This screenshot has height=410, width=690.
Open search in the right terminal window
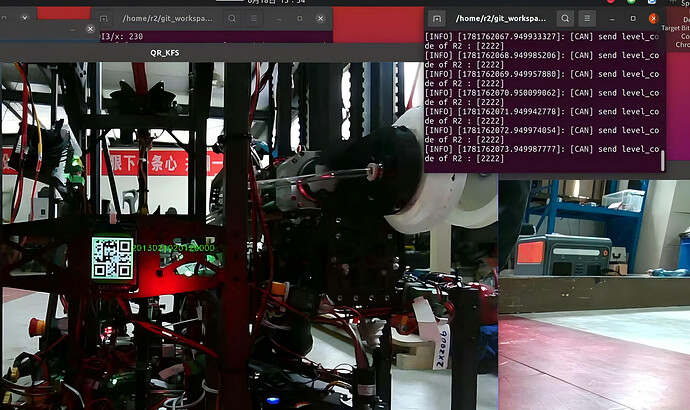[565, 18]
